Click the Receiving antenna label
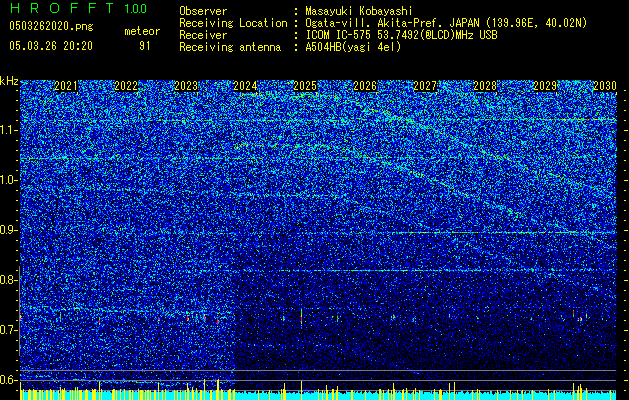629x400 pixels. [230, 47]
